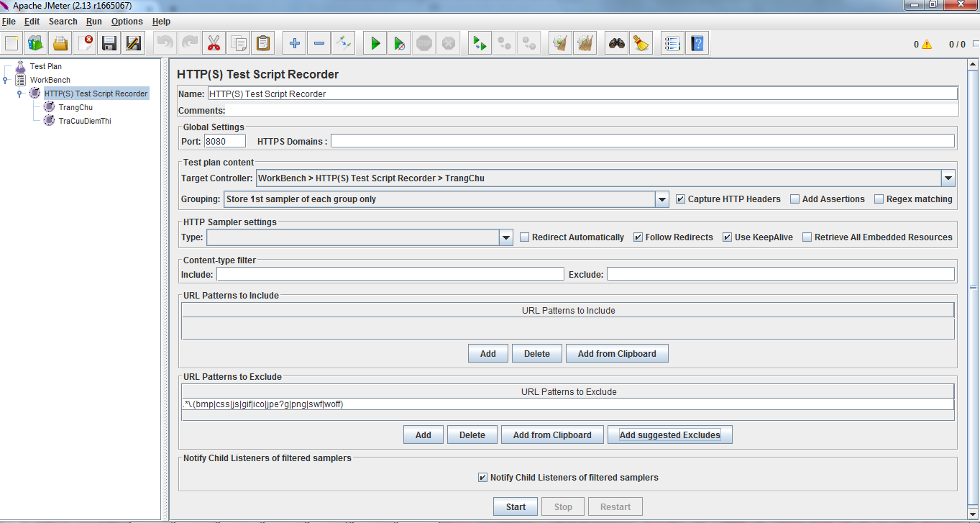Open the Search menu
Image resolution: width=980 pixels, height=523 pixels.
[x=63, y=22]
